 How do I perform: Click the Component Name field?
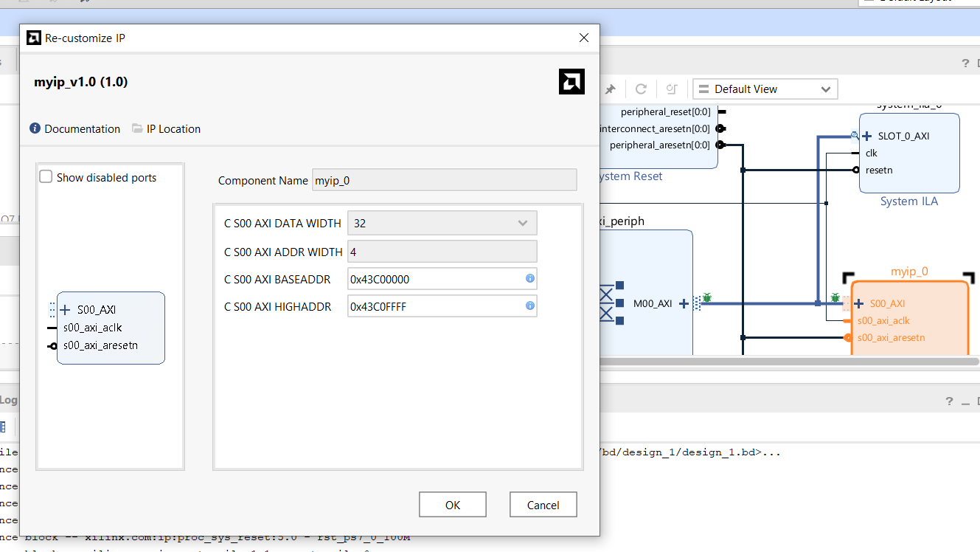click(x=444, y=180)
